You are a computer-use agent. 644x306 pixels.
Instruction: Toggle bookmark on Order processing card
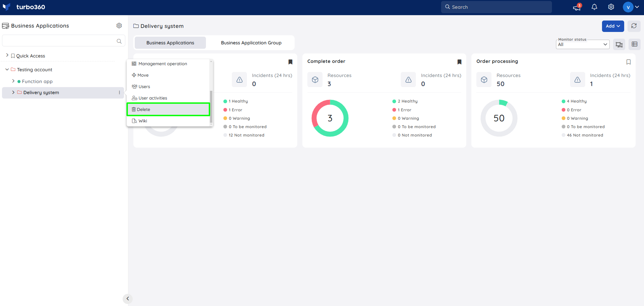pyautogui.click(x=629, y=62)
